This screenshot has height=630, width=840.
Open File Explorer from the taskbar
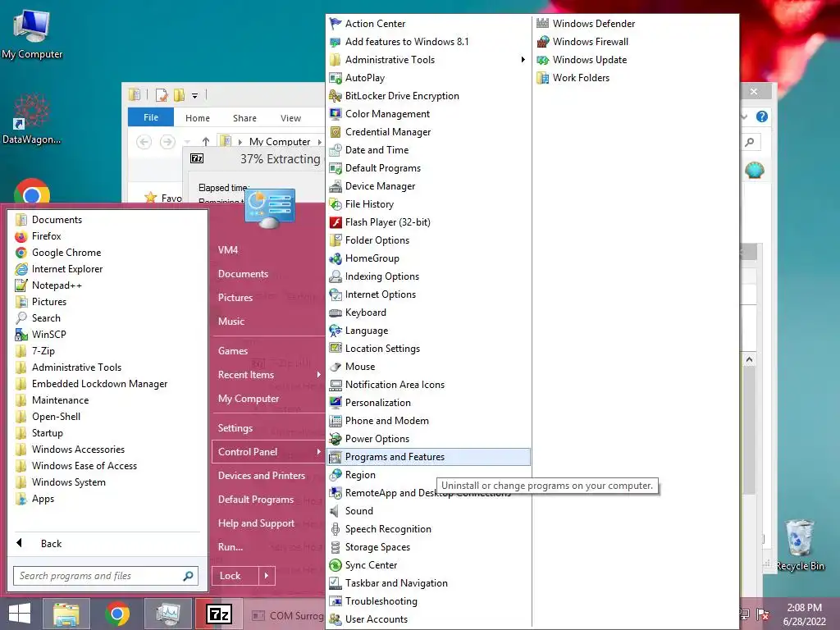click(66, 614)
